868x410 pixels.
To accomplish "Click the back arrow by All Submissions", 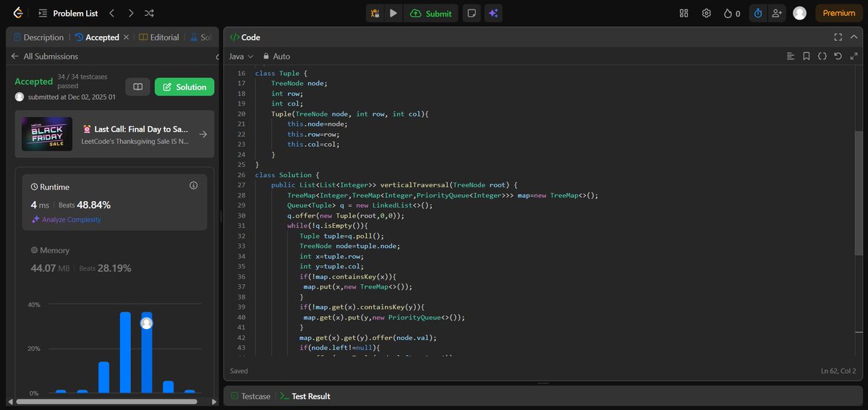I will pyautogui.click(x=14, y=56).
